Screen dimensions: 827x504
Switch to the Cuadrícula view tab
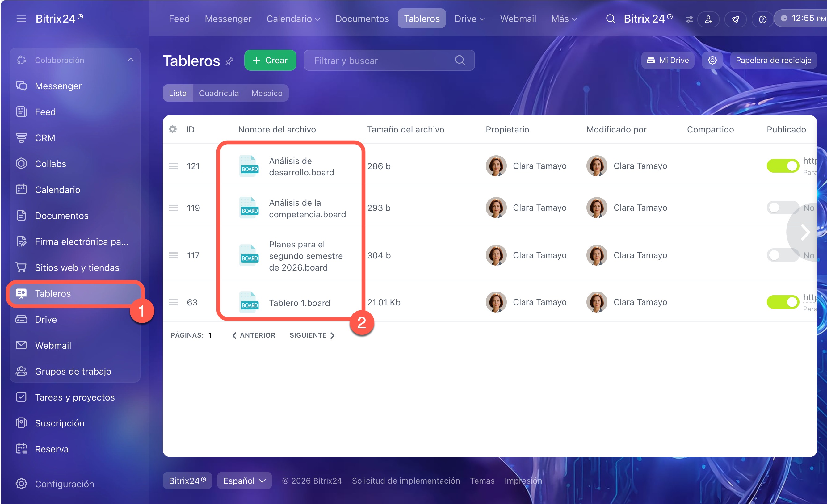point(219,93)
